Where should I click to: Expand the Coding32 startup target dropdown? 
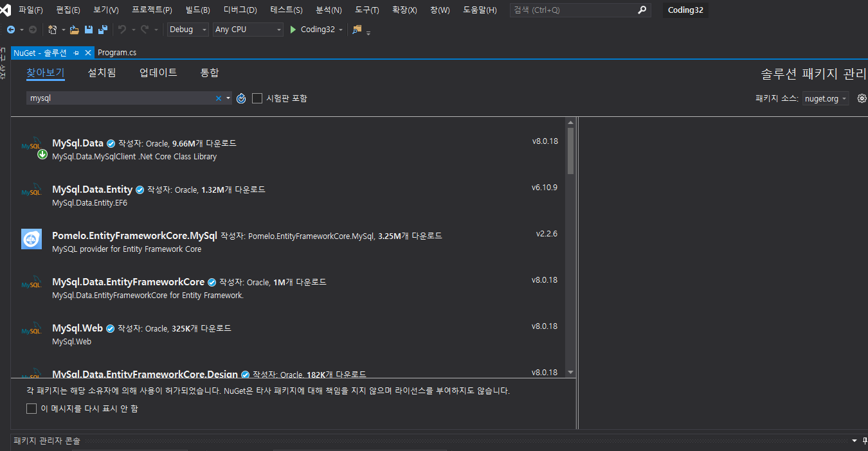click(341, 30)
